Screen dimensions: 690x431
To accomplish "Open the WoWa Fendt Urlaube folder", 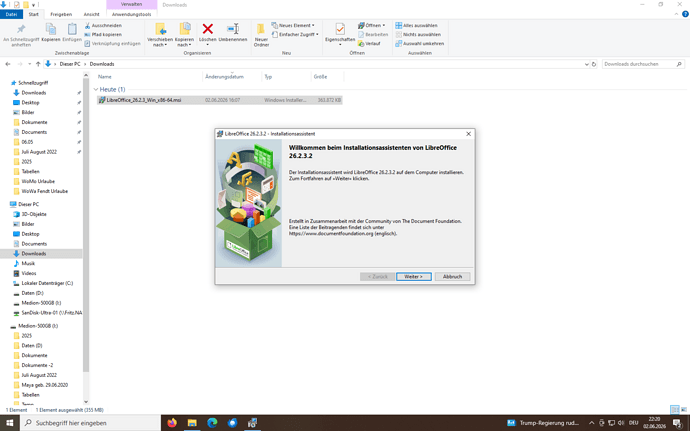I will pos(44,191).
